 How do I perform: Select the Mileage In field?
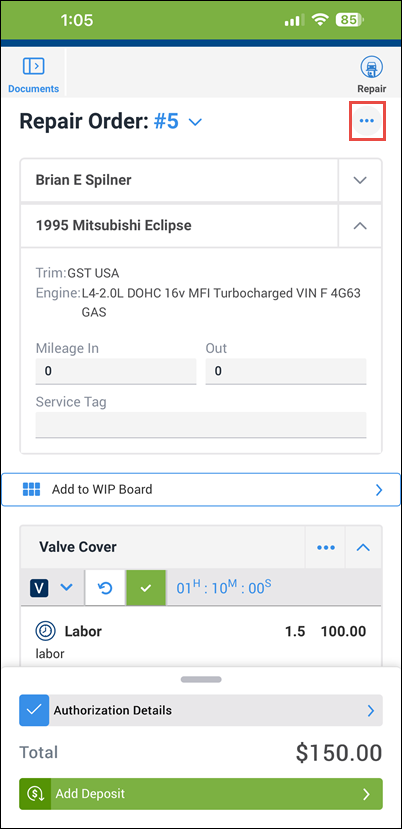point(116,371)
